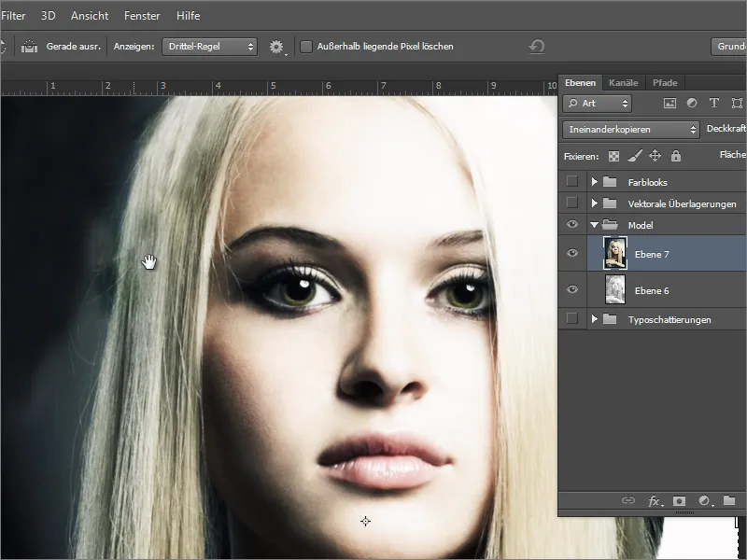
Task: Enable Außerhalb liegende Pixel löschen checkbox
Action: point(306,47)
